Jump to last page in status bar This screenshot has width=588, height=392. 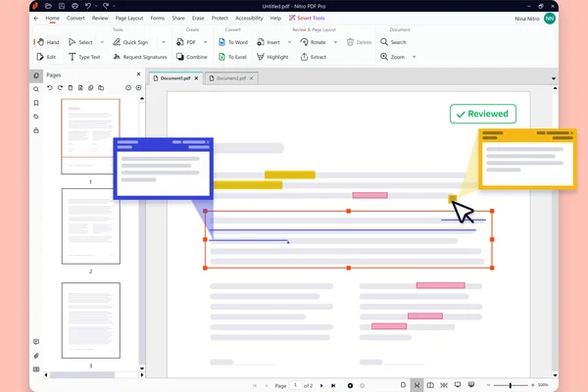pos(333,385)
